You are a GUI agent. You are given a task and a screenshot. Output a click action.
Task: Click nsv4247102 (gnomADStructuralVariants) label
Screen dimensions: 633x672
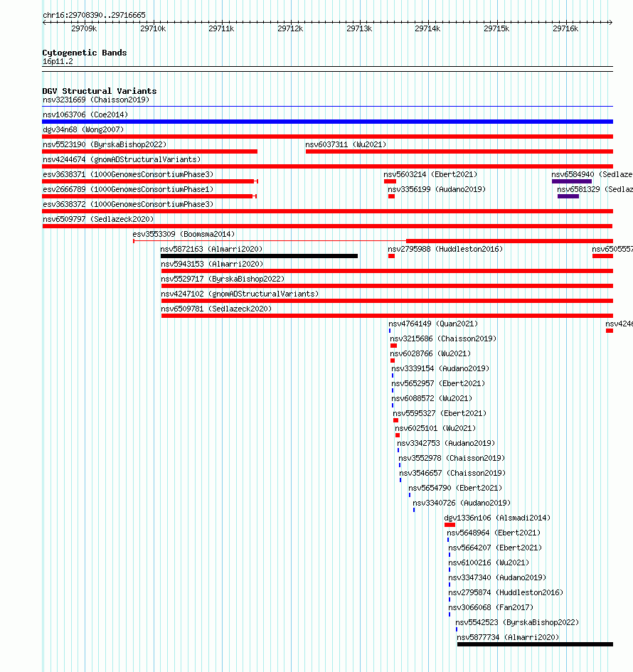(x=240, y=294)
